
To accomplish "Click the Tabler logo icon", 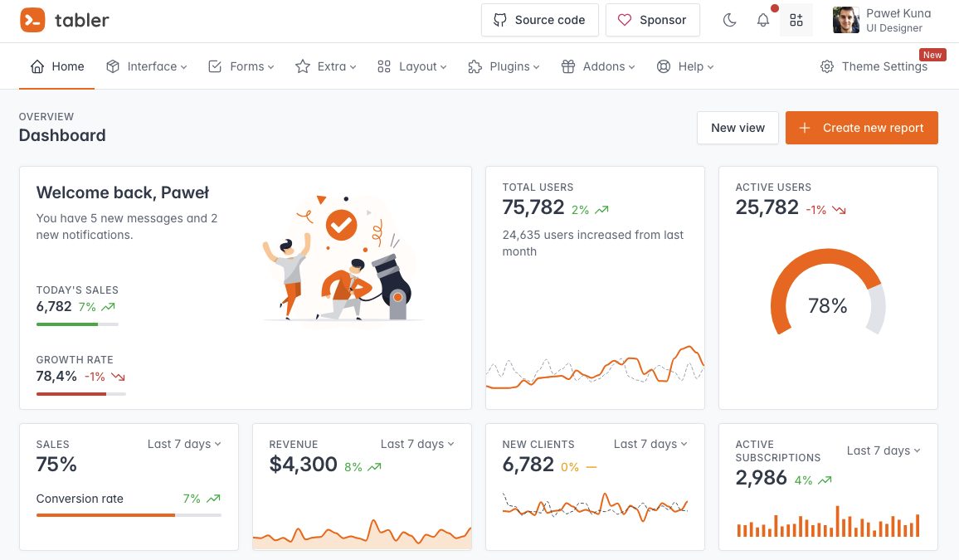I will point(32,20).
